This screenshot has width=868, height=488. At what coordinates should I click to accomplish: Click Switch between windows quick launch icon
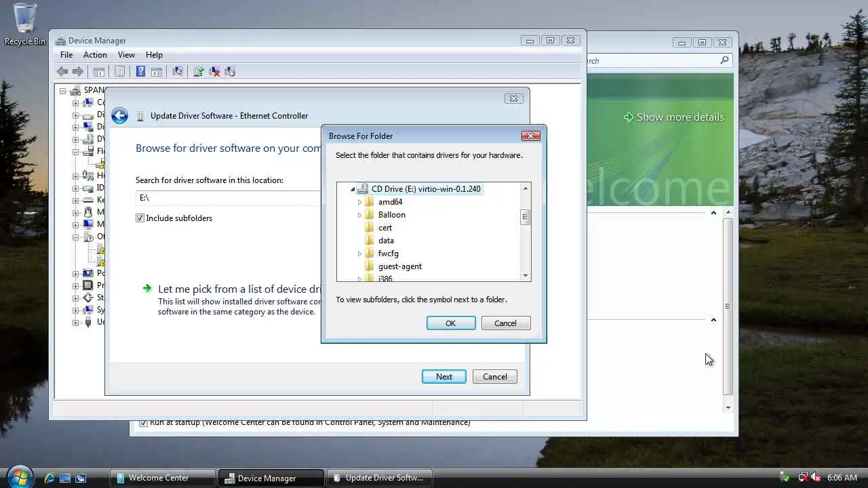pyautogui.click(x=81, y=478)
